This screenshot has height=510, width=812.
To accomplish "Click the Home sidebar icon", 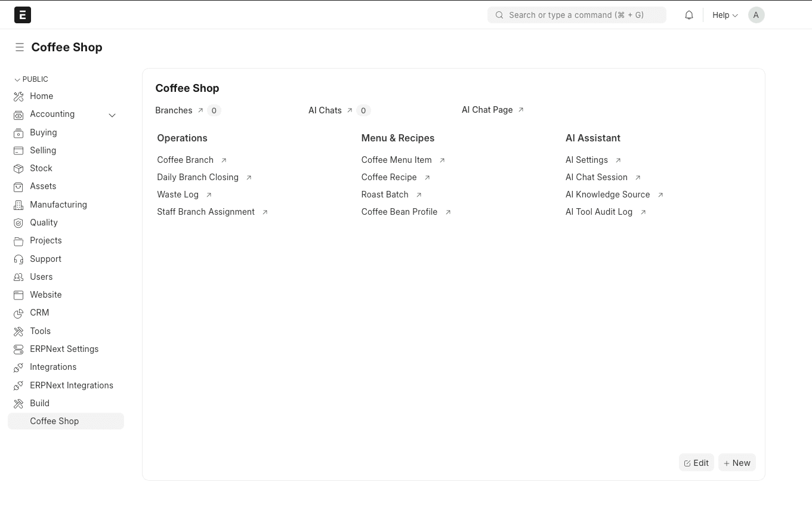I will point(18,96).
